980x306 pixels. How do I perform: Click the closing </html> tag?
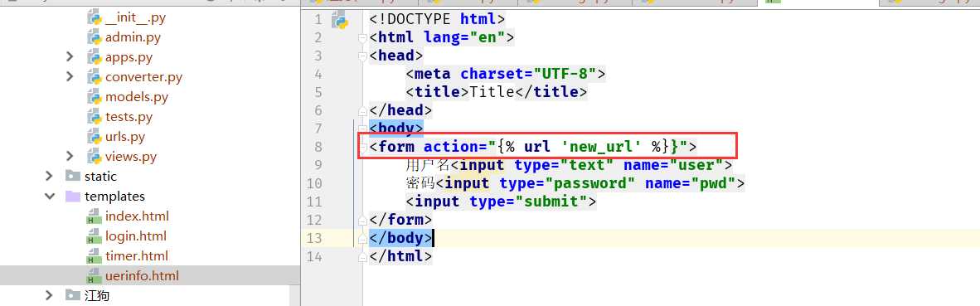click(400, 257)
